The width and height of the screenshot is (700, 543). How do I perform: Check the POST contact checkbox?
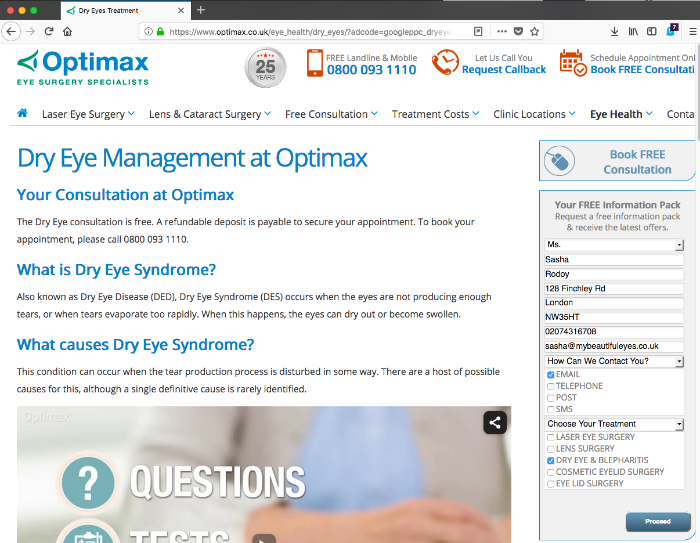[550, 398]
